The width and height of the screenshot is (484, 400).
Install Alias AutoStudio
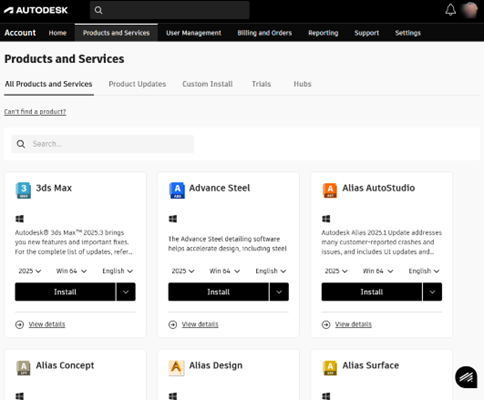(372, 292)
